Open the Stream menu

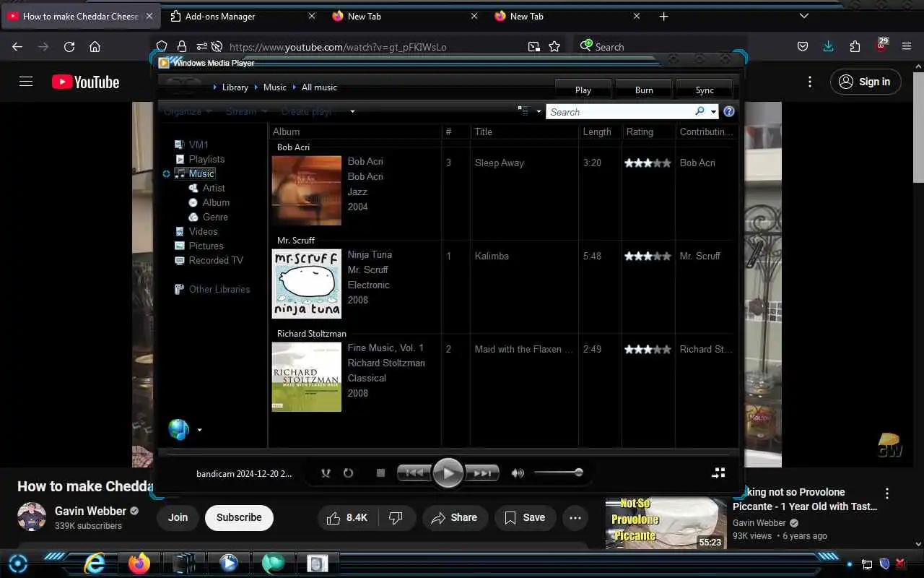pyautogui.click(x=246, y=111)
